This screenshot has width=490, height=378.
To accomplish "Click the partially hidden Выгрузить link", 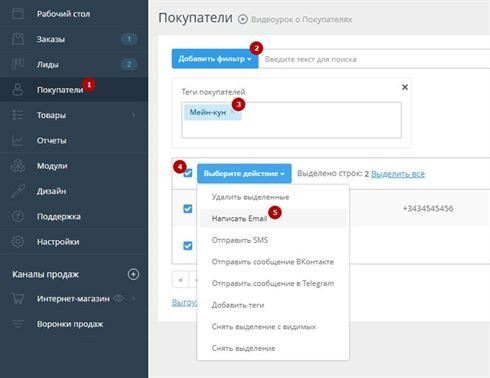I will pos(184,302).
